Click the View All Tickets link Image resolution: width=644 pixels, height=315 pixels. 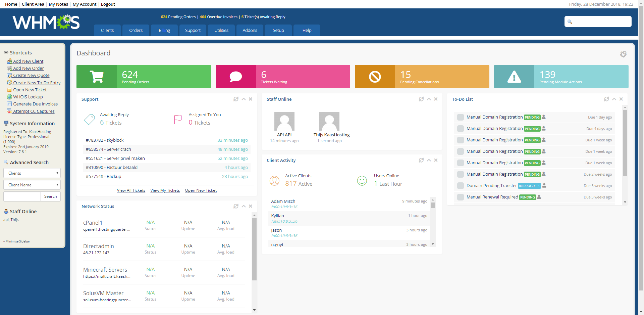click(131, 190)
